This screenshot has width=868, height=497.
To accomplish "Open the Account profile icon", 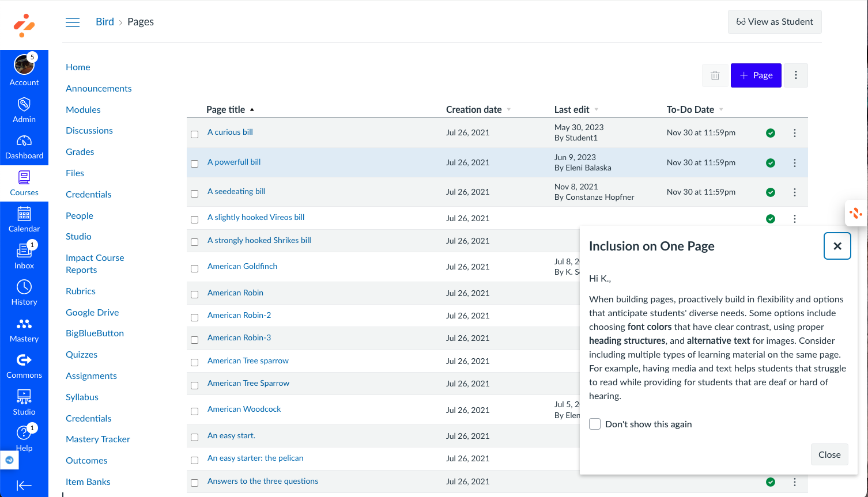I will tap(24, 65).
